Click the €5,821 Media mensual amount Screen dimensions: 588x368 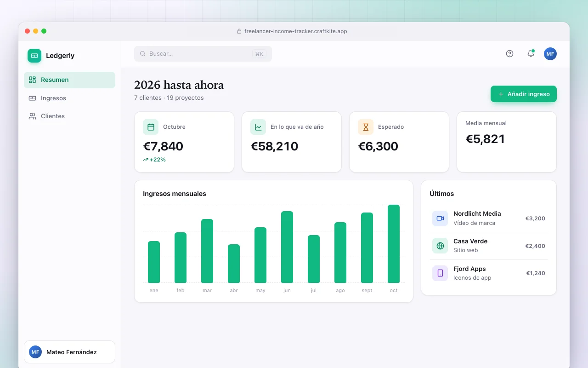tap(485, 139)
